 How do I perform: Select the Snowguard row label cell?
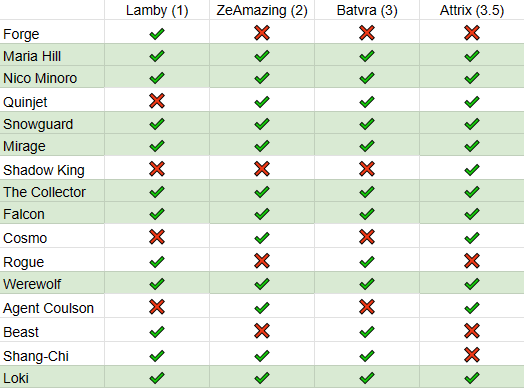point(52,123)
